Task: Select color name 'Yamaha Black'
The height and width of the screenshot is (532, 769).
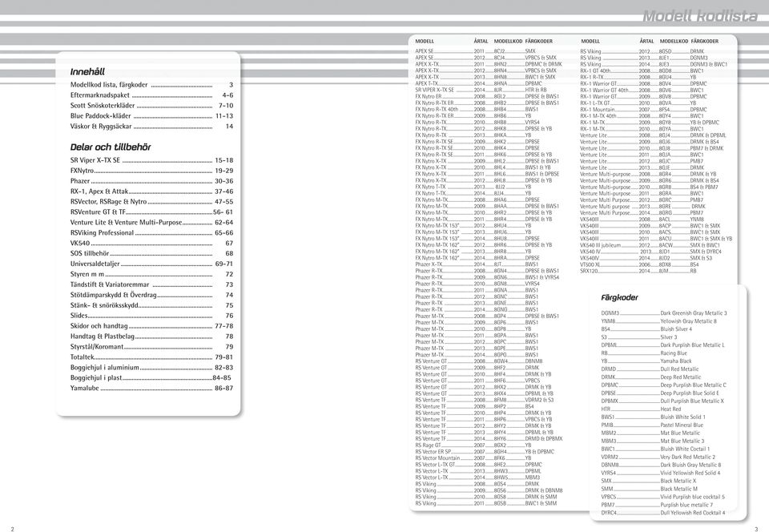Action: [x=676, y=361]
